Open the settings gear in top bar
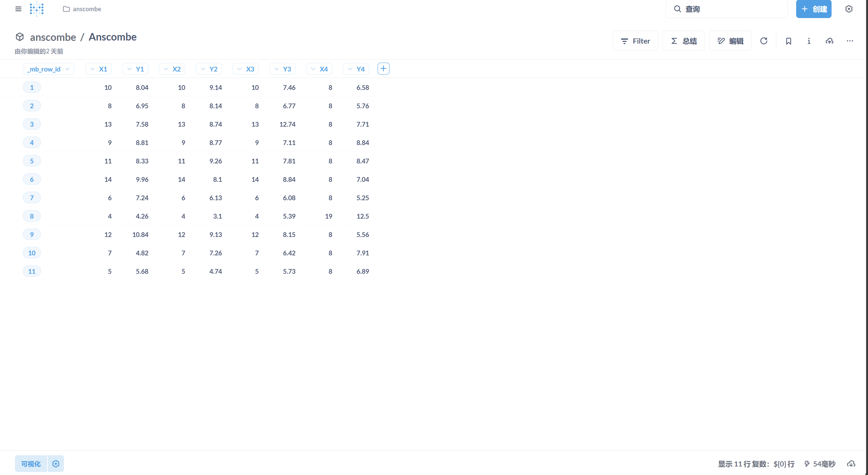The height and width of the screenshot is (475, 868). 849,9
